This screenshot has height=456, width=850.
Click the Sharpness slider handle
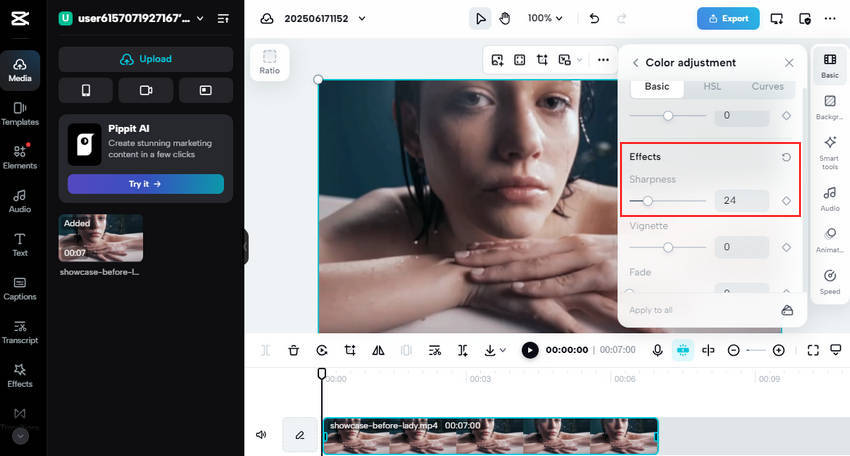coord(648,201)
